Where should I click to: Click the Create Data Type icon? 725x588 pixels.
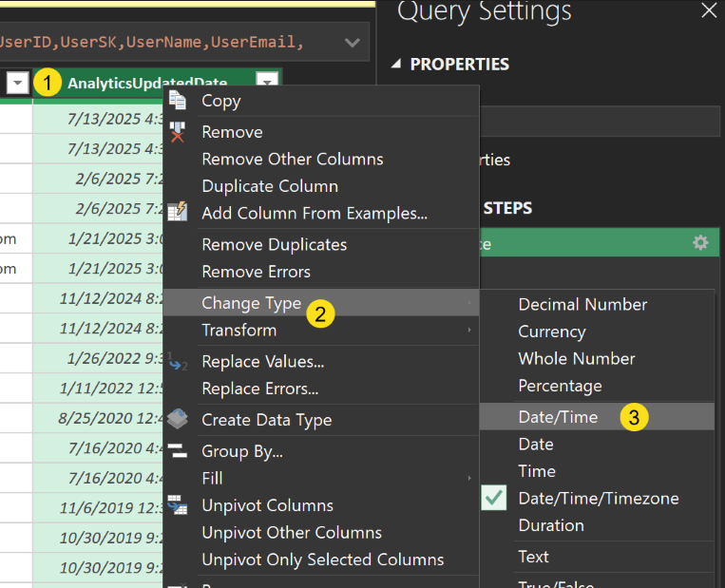(x=178, y=419)
